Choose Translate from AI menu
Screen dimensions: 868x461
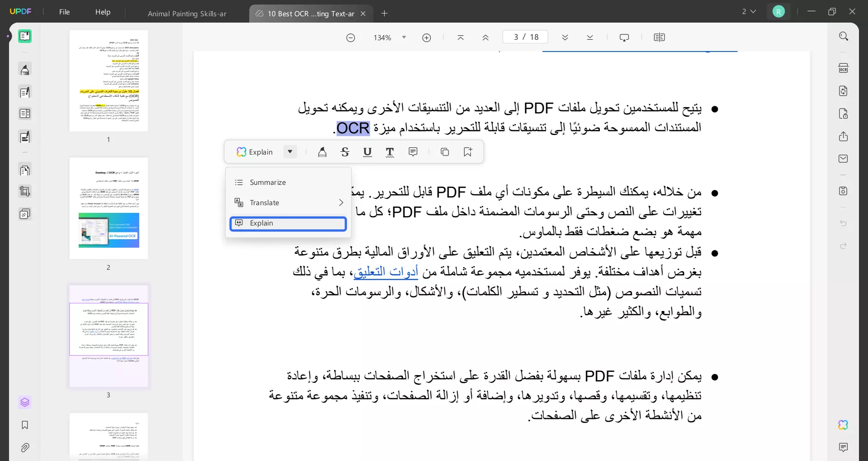[x=288, y=202]
